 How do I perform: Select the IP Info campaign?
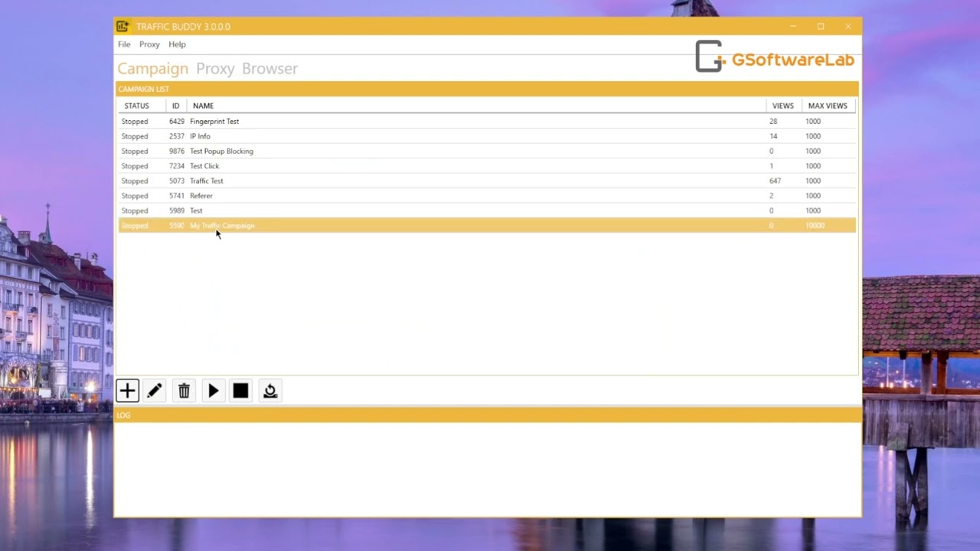point(487,136)
